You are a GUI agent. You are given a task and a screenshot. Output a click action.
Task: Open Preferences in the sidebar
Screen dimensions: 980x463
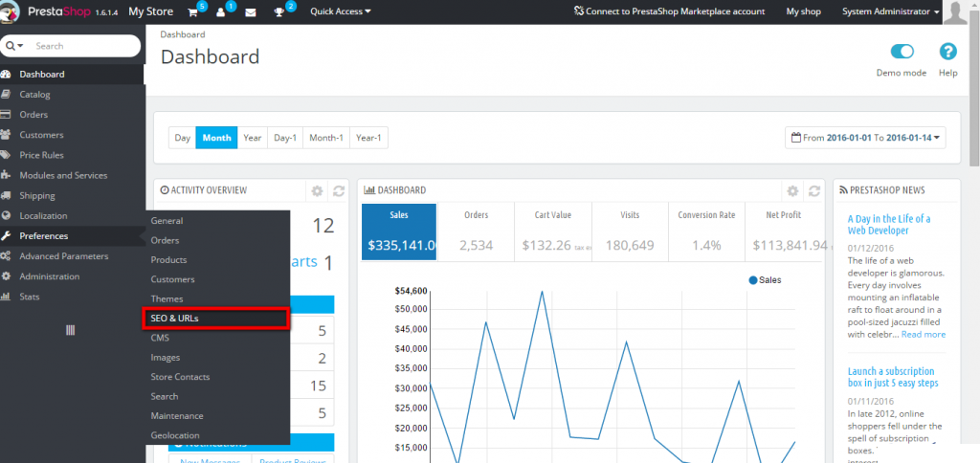pyautogui.click(x=73, y=236)
